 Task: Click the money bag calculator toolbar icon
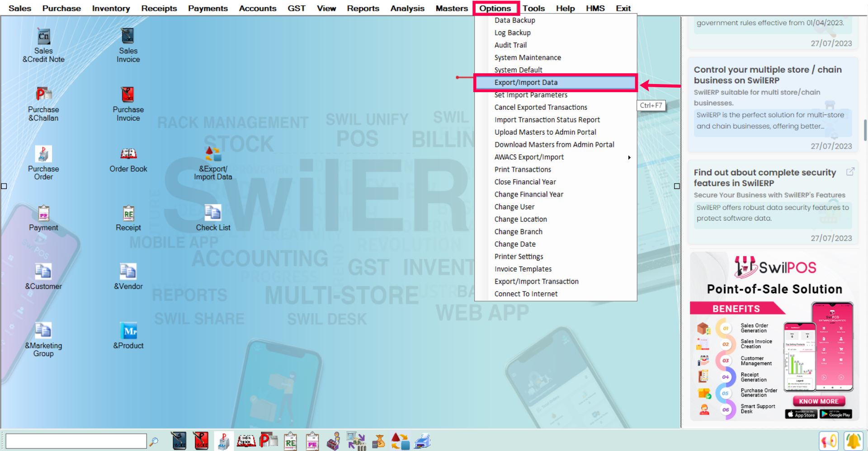click(x=378, y=441)
